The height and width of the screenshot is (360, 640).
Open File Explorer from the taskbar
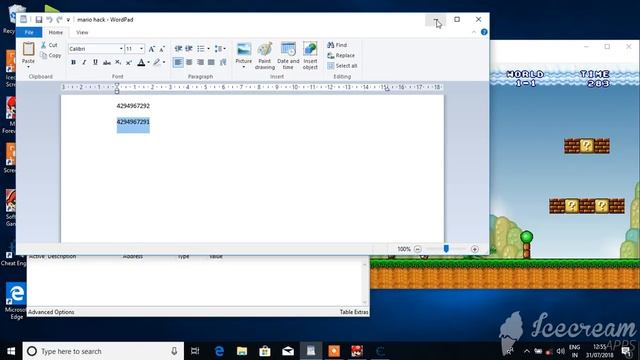[242, 351]
